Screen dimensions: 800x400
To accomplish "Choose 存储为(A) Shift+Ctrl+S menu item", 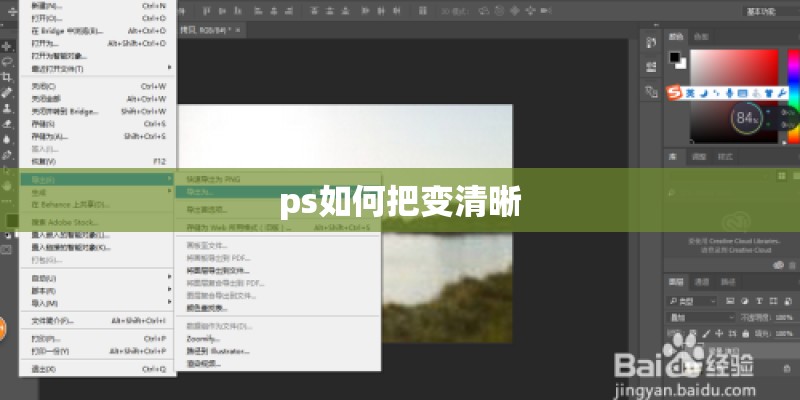I will (98, 136).
